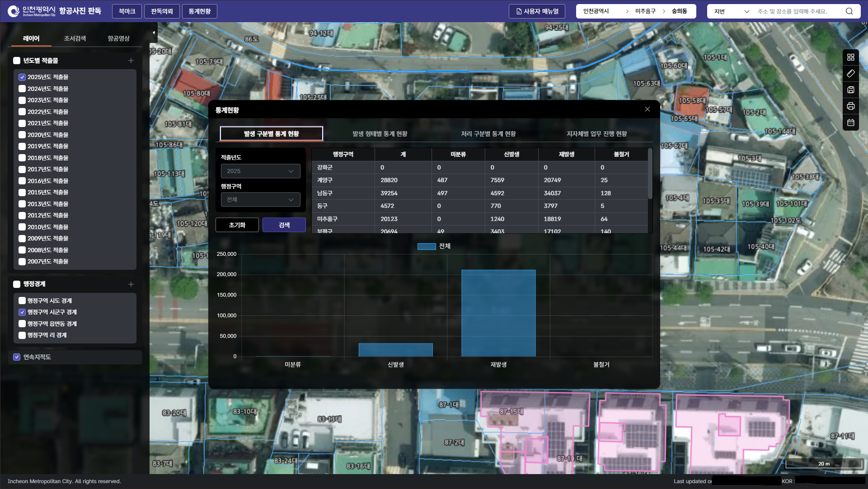Image resolution: width=868 pixels, height=489 pixels.
Task: Switch to 처리 구분별 통계 현황 tab
Action: (488, 134)
